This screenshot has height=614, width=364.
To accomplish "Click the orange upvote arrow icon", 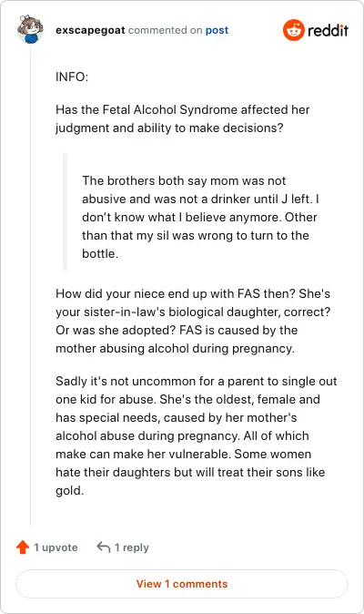I will pyautogui.click(x=23, y=547).
